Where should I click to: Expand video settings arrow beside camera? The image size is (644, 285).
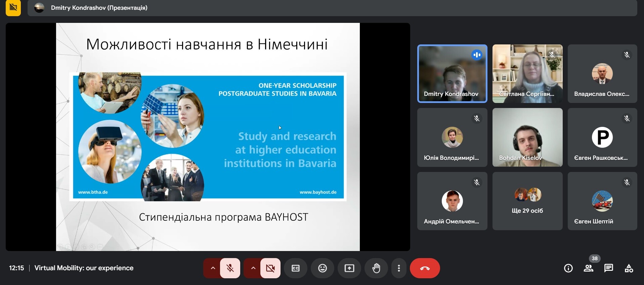pyautogui.click(x=253, y=268)
